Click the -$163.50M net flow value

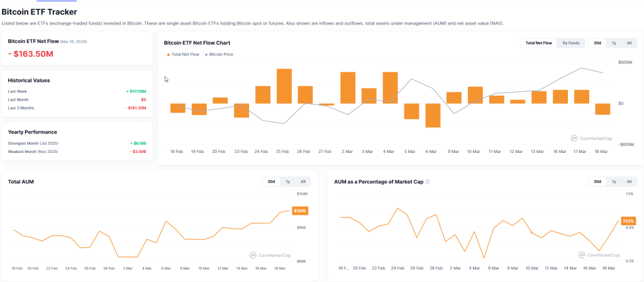click(31, 54)
